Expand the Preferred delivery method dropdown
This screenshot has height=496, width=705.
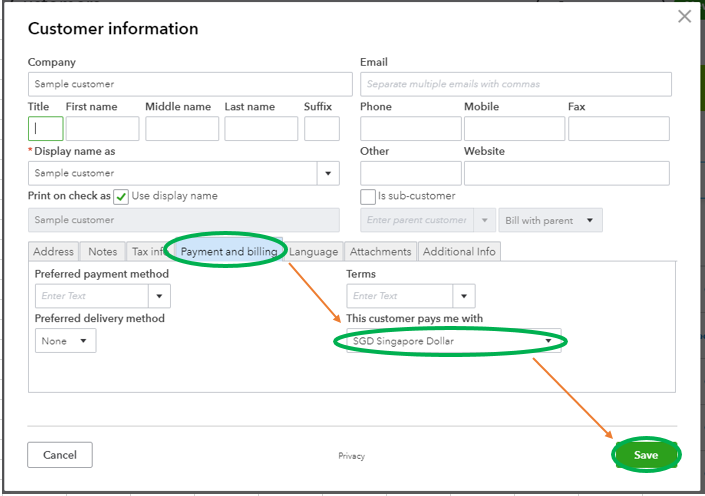pyautogui.click(x=66, y=341)
